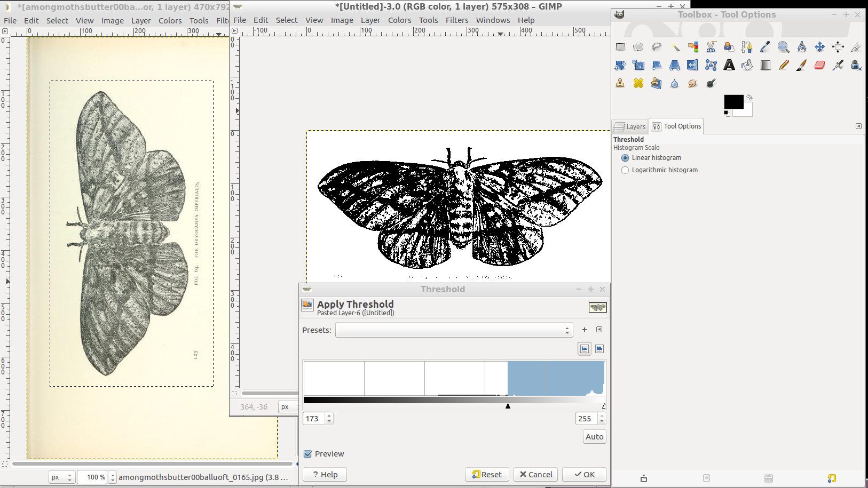
Task: Click OK to apply the threshold
Action: click(584, 475)
